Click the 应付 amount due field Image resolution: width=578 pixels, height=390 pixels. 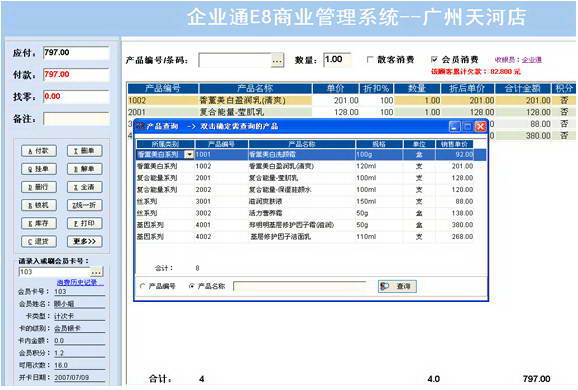76,53
